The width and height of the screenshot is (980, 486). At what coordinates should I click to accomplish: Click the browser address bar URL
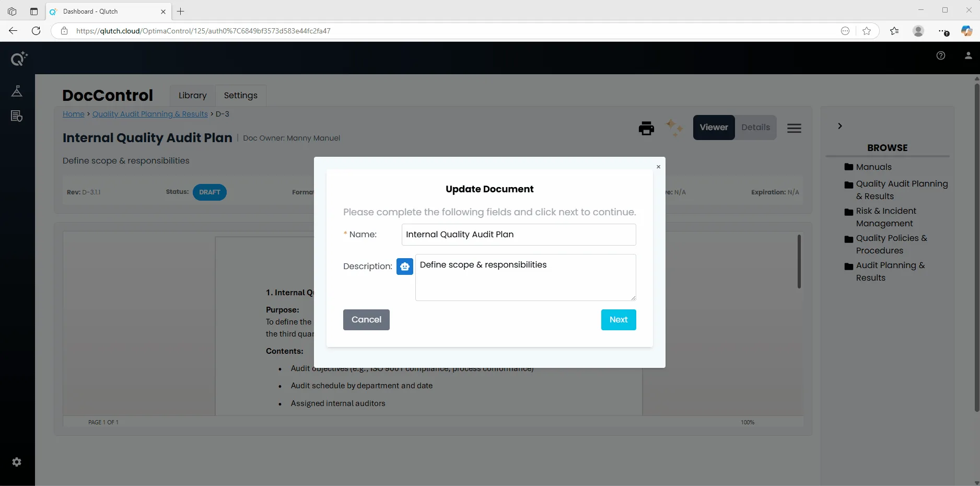[x=203, y=31]
